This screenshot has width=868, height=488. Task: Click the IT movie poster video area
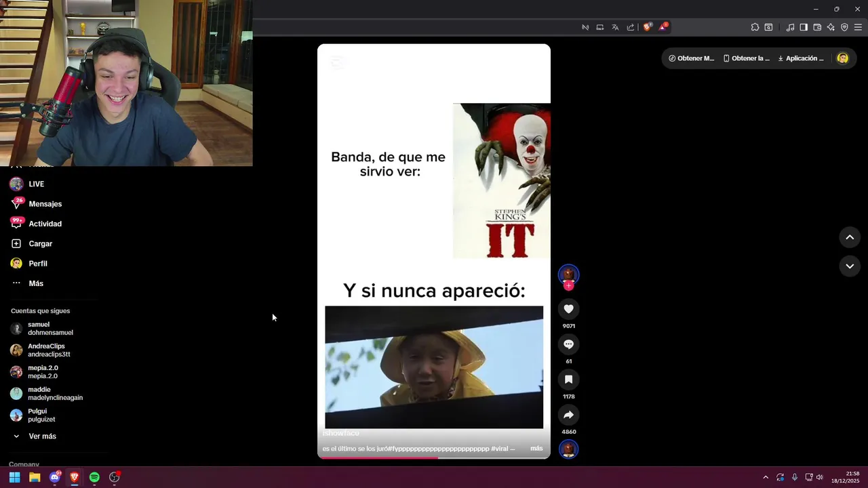pos(502,181)
